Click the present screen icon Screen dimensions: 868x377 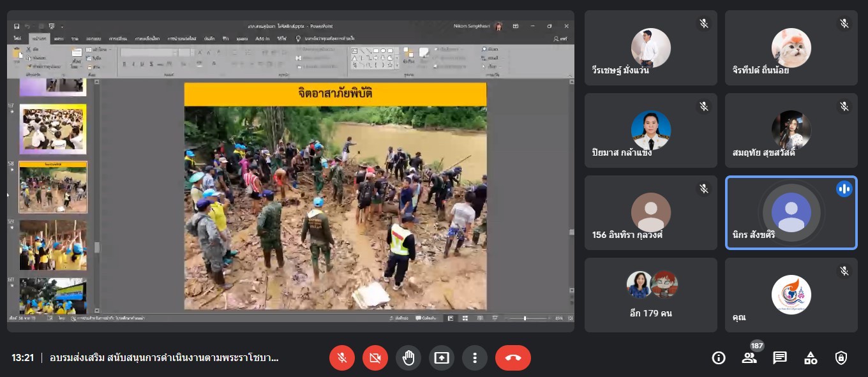pyautogui.click(x=441, y=358)
